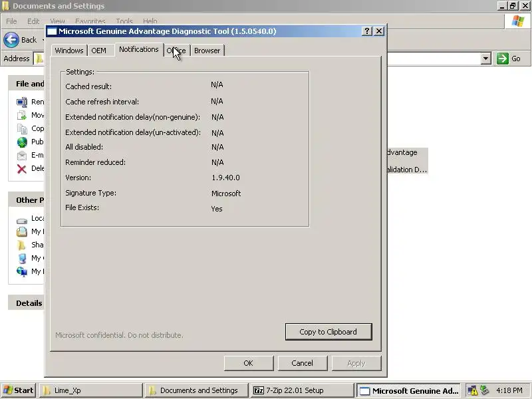Select the Notifications tab
The image size is (532, 399).
[139, 49]
